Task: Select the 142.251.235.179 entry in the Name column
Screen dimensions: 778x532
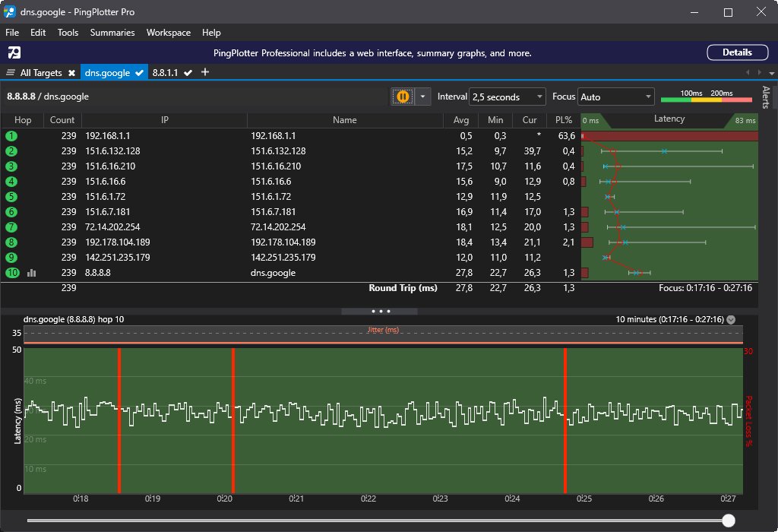Action: click(x=283, y=258)
